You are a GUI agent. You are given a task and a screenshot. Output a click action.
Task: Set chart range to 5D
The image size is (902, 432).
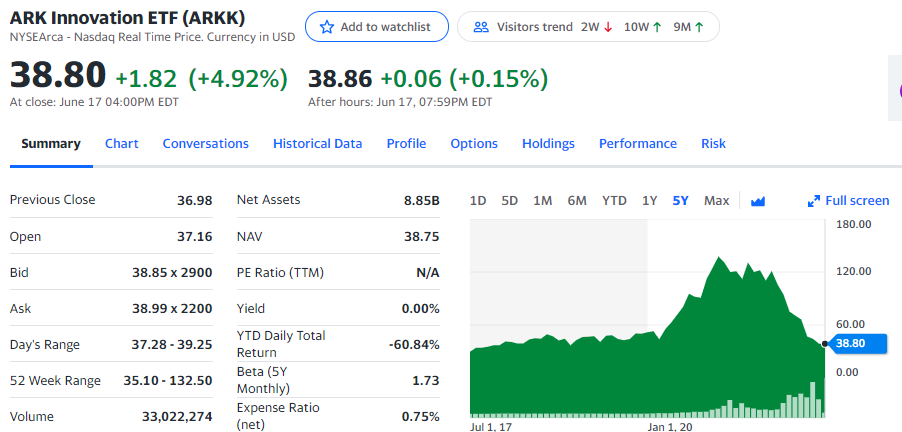pos(510,201)
